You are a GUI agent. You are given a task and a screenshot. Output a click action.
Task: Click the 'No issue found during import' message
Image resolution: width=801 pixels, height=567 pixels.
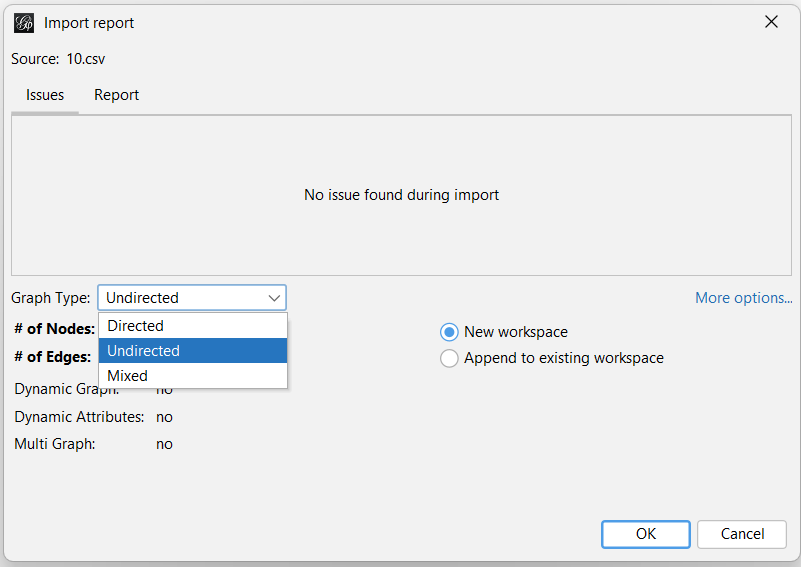pyautogui.click(x=402, y=195)
